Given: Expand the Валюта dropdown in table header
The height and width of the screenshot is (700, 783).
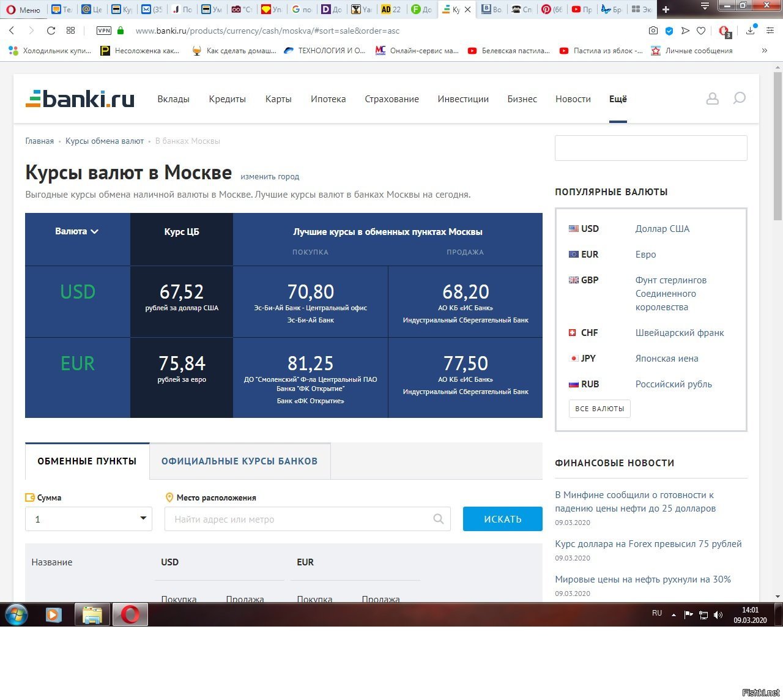Looking at the screenshot, I should pyautogui.click(x=77, y=231).
